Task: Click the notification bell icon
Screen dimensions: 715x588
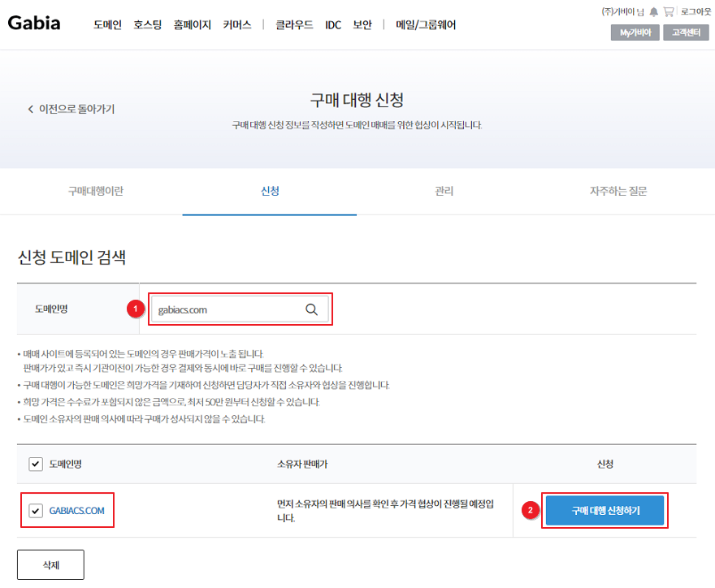Action: [653, 12]
